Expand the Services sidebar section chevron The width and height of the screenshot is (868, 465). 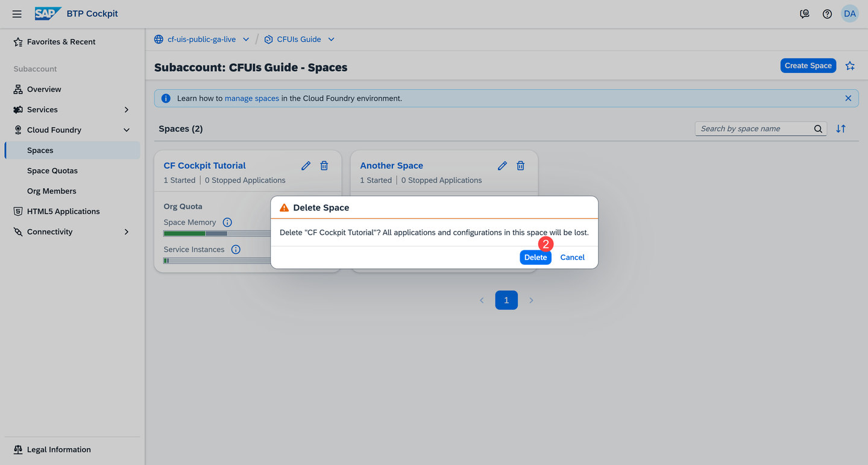tap(127, 110)
